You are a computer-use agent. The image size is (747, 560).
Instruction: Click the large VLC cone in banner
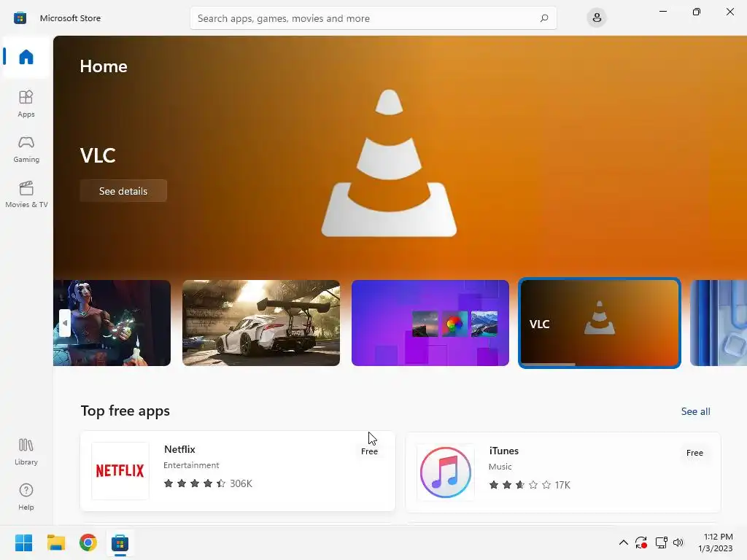point(390,163)
